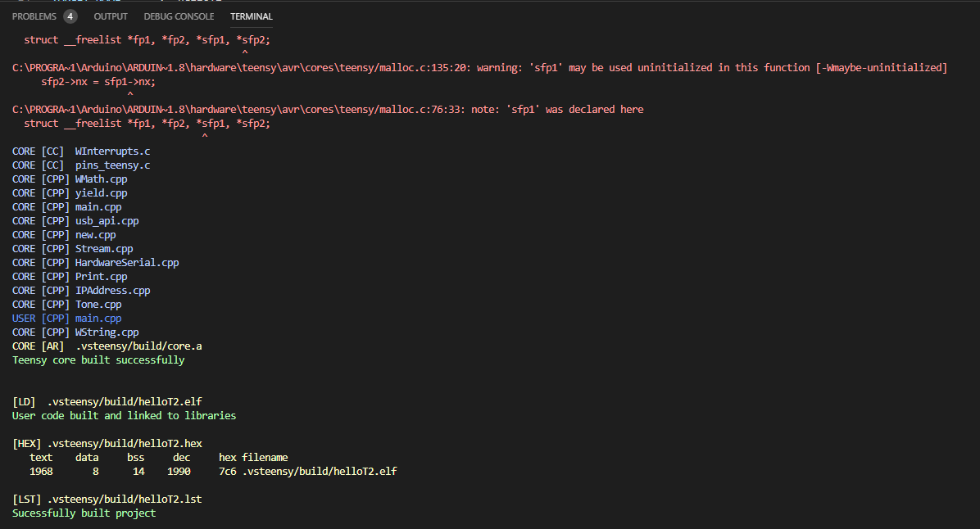Open the DEBUG CONSOLE tab

pyautogui.click(x=179, y=16)
